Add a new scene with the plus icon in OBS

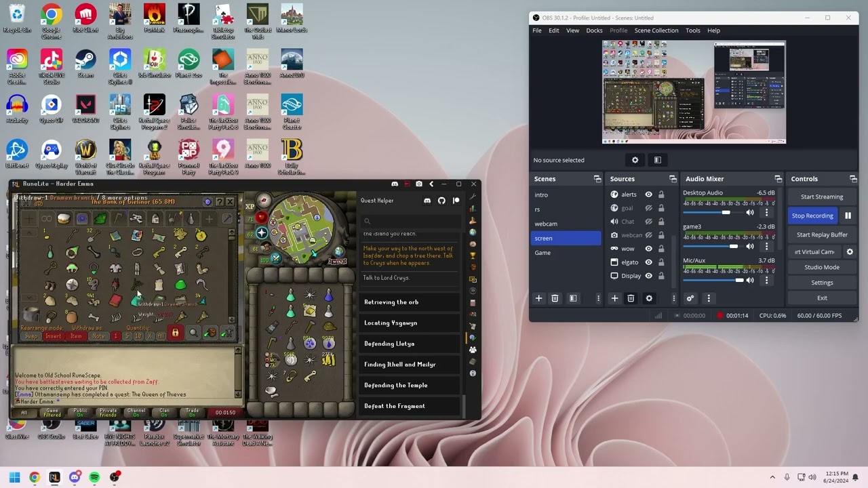click(539, 298)
